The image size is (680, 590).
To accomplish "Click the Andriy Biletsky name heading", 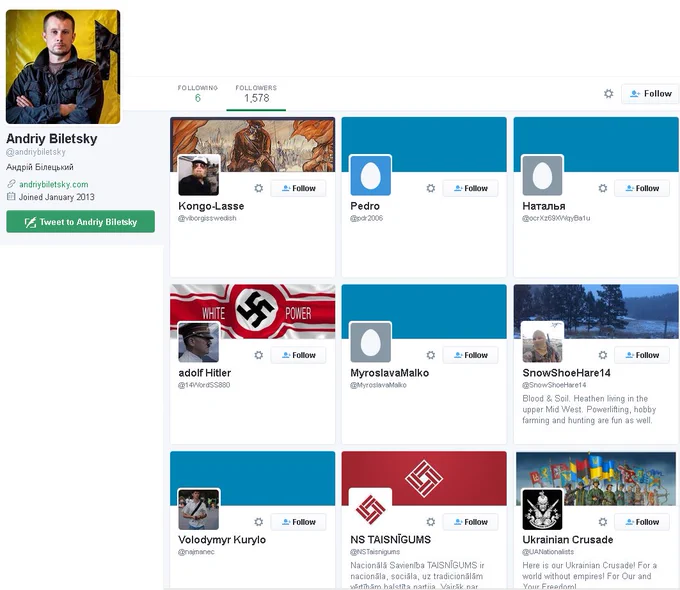I will click(x=52, y=138).
